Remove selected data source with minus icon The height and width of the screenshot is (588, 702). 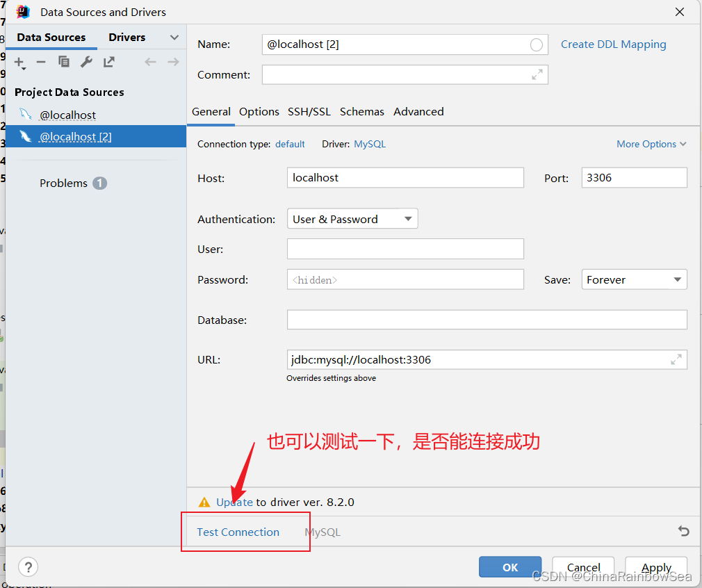pos(41,62)
